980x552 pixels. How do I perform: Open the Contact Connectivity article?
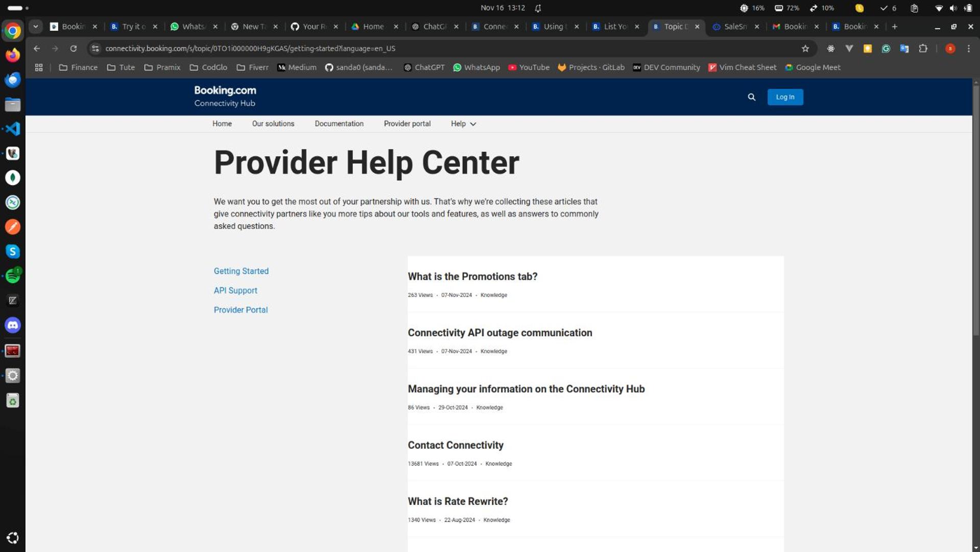tap(456, 445)
